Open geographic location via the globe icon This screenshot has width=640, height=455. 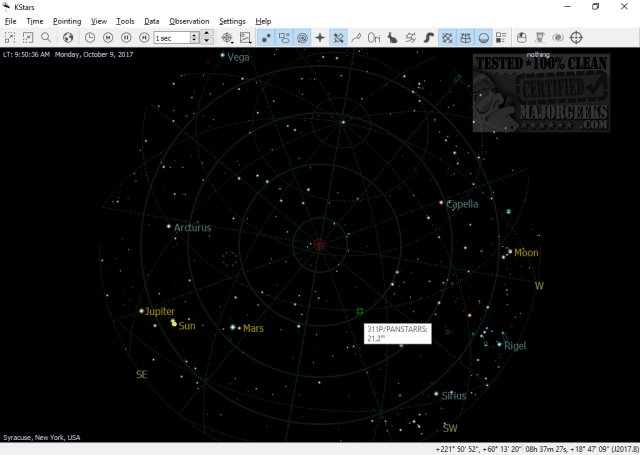coord(68,38)
